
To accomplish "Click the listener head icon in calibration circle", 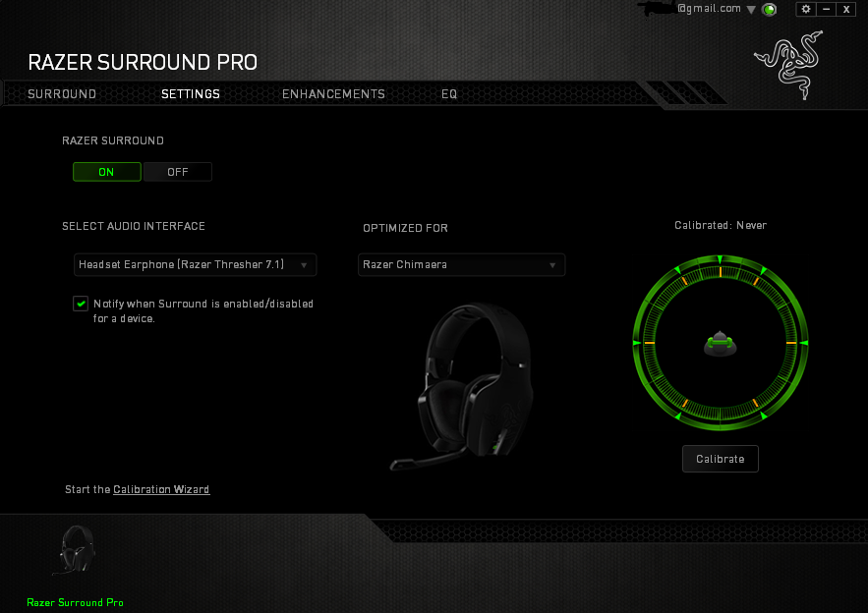I will [x=720, y=343].
